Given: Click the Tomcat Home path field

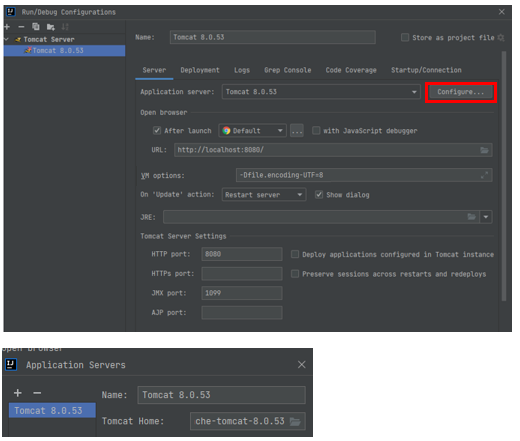Looking at the screenshot, I should 248,421.
